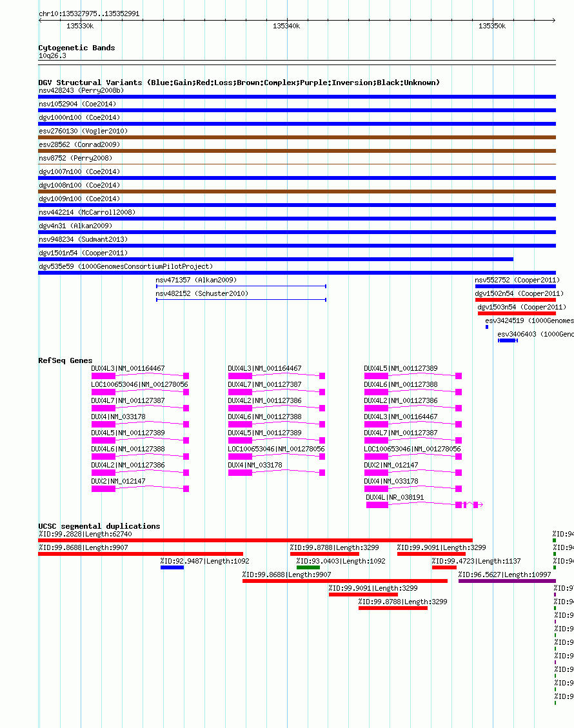Click the DUX4L|NR_038191 gene label
This screenshot has height=728, width=574.
click(395, 497)
